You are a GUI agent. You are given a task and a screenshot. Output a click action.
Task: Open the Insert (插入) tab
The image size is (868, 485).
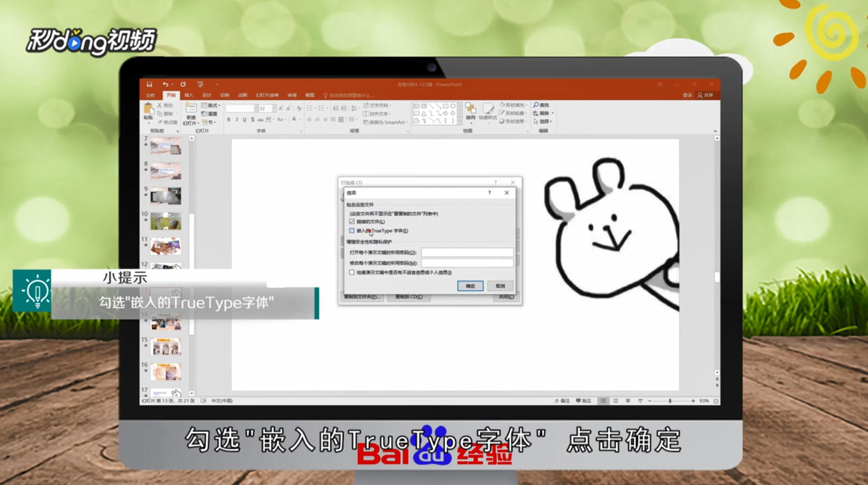click(189, 95)
